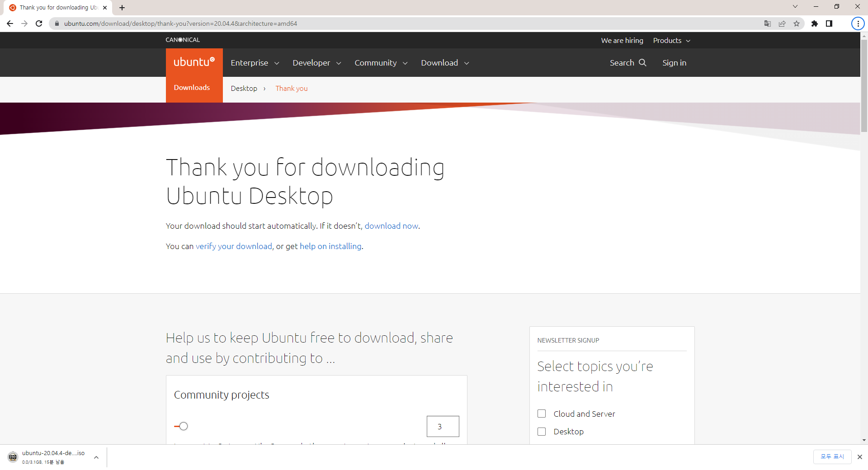View site security lock info
The height and width of the screenshot is (470, 868).
[x=57, y=23]
